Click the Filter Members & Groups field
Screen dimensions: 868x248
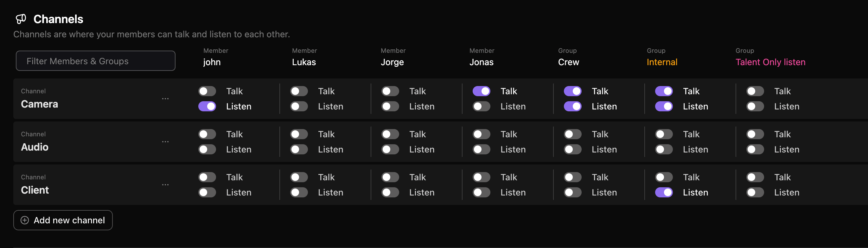click(x=95, y=61)
